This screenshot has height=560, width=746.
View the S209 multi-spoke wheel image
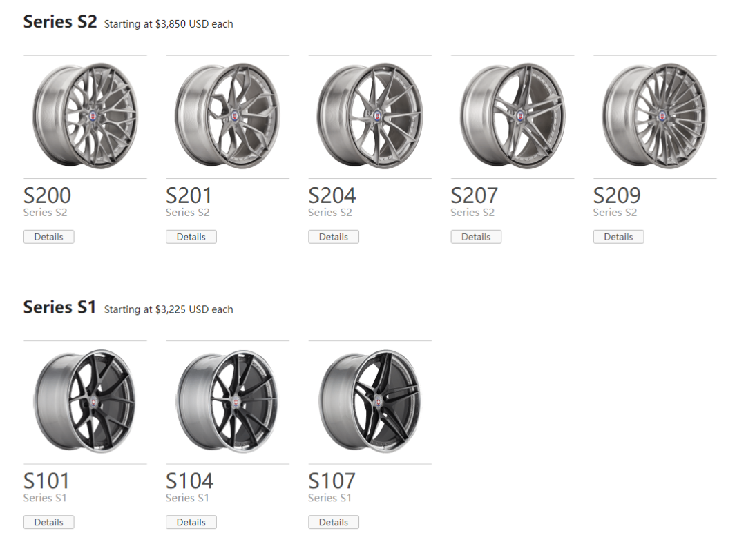pos(655,115)
